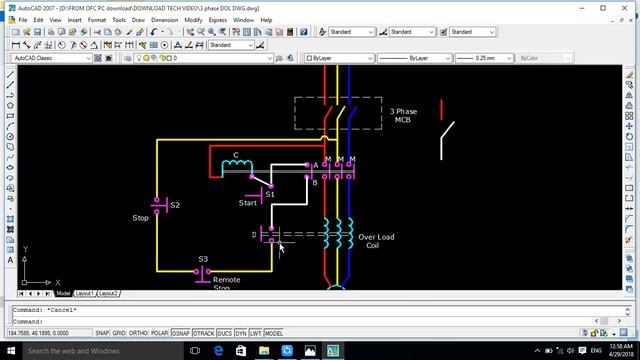Open the Dimension toolbar's Standard style dropdown

[231, 45]
